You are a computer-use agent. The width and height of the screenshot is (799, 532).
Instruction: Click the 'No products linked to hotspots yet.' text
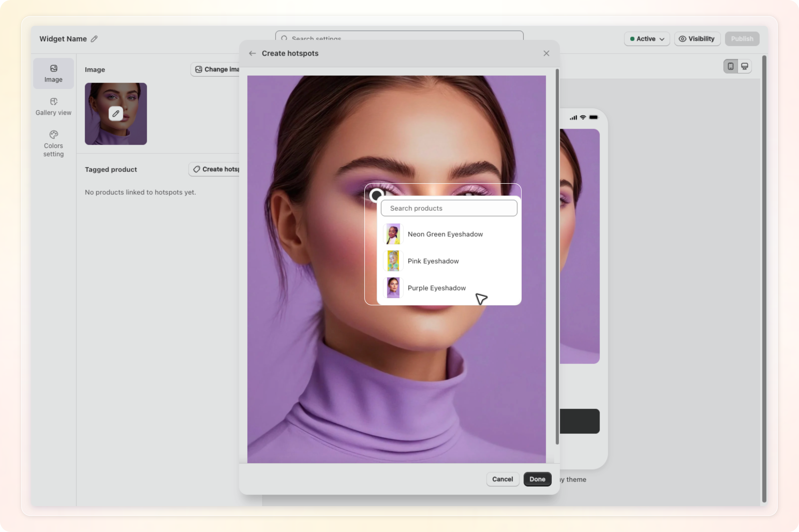coord(140,192)
